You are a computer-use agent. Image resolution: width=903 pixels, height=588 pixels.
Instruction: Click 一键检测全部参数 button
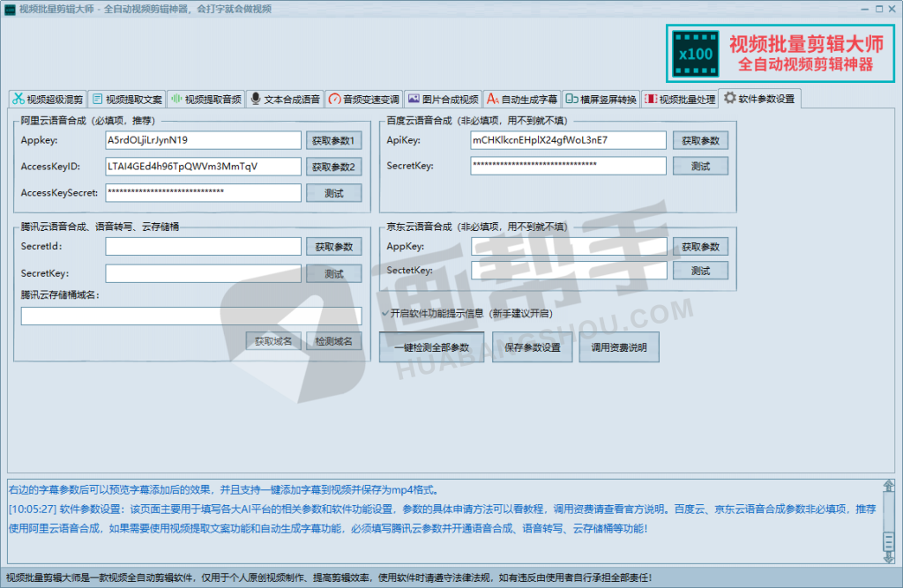tap(431, 347)
